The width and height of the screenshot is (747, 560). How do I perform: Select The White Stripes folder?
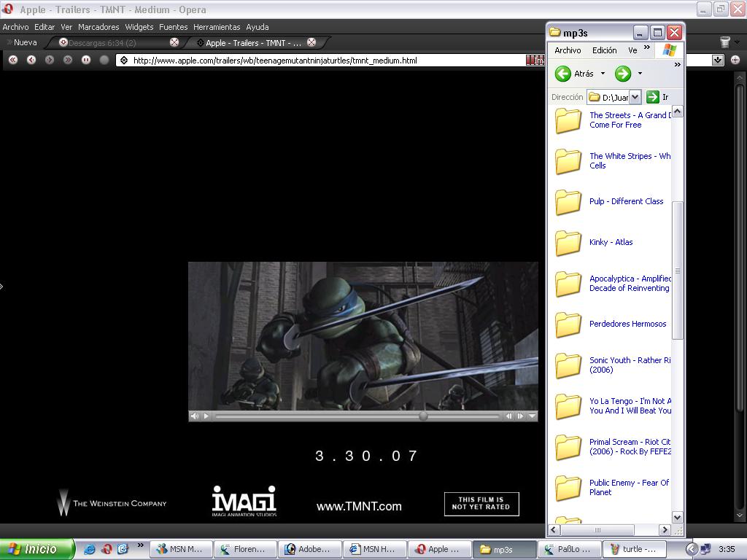click(614, 161)
